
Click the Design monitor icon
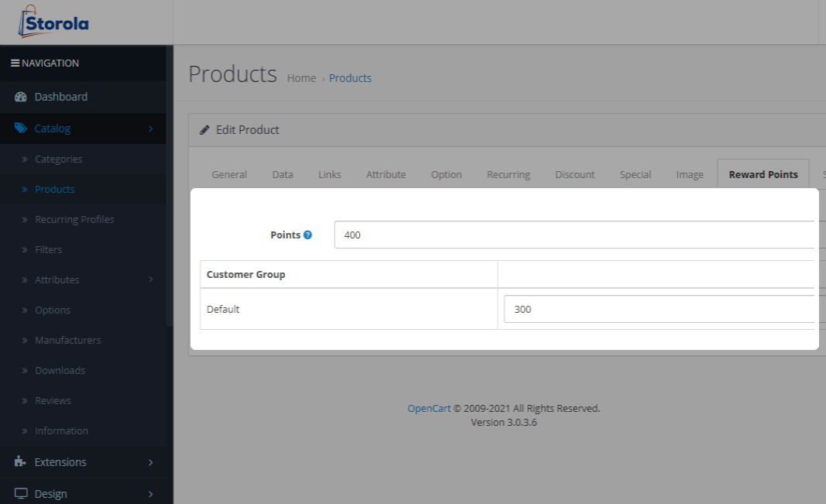pos(21,494)
